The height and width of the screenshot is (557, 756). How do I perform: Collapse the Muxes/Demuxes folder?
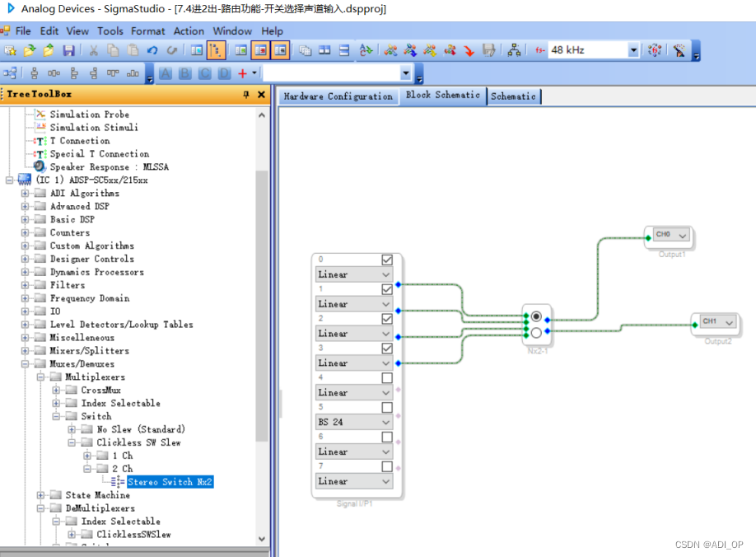[25, 364]
